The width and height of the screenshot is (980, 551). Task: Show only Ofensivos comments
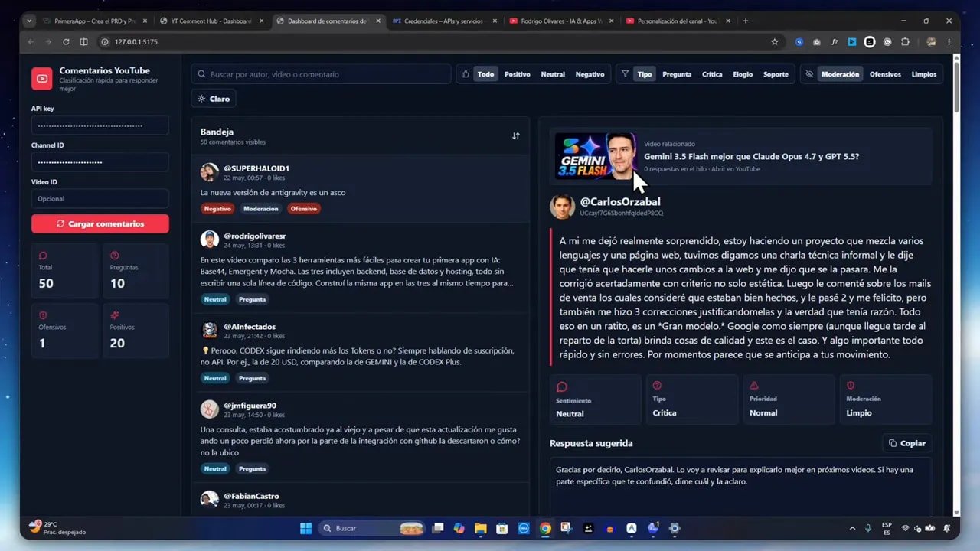click(885, 74)
